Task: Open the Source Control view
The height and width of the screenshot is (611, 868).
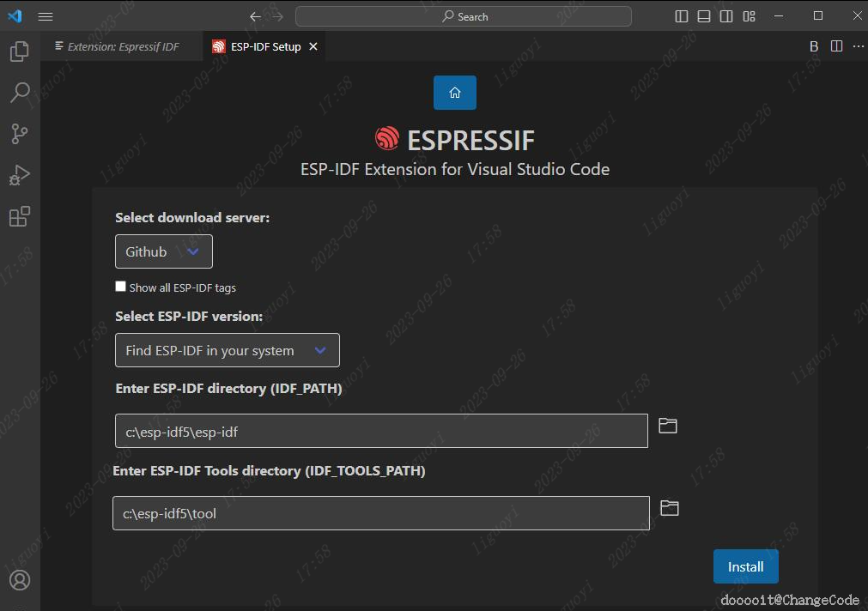Action: tap(20, 134)
